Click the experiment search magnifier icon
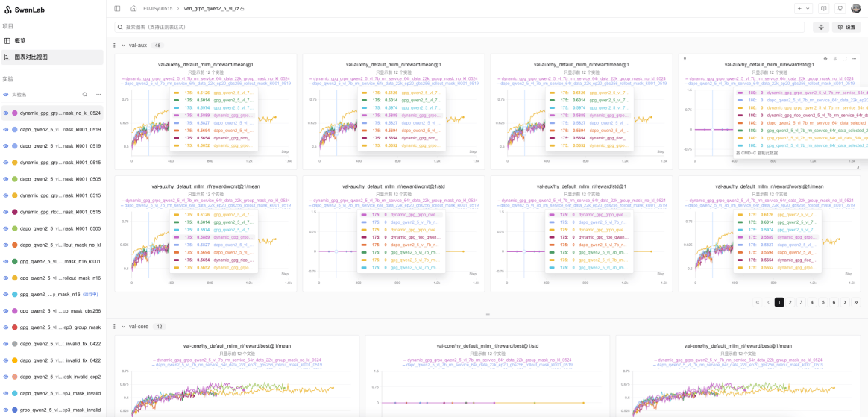Screen dimensions: 868x417 pyautogui.click(x=85, y=95)
